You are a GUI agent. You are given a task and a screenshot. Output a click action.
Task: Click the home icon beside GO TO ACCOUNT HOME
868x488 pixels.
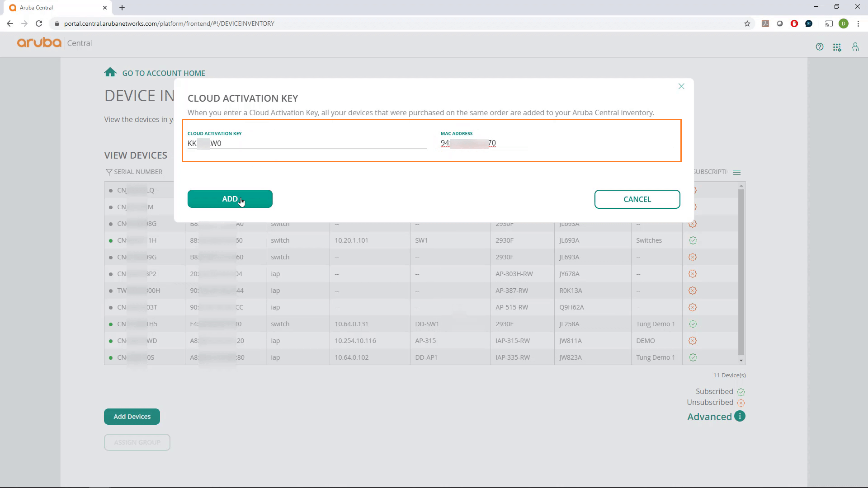pos(110,71)
